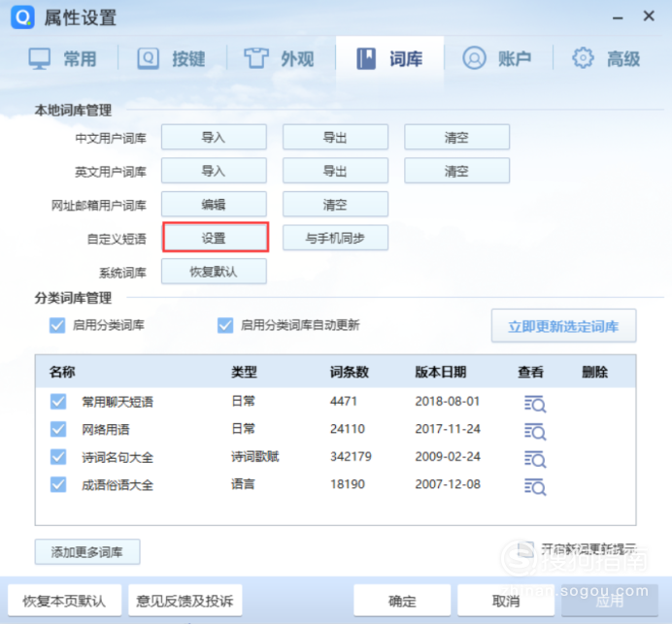The width and height of the screenshot is (672, 624).
Task: Click the 诗词歌赋 type cell
Action: click(255, 456)
